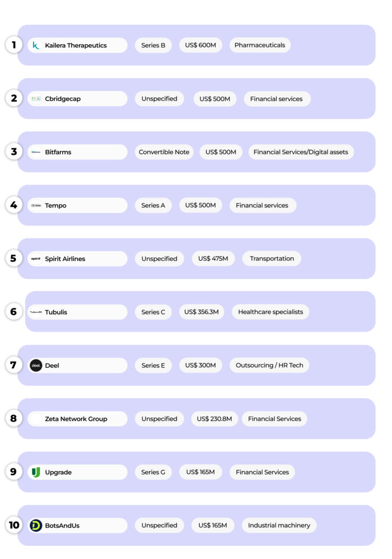Click the BotsAndUs round logo
Viewport: 392px width, 559px height.
tap(36, 525)
